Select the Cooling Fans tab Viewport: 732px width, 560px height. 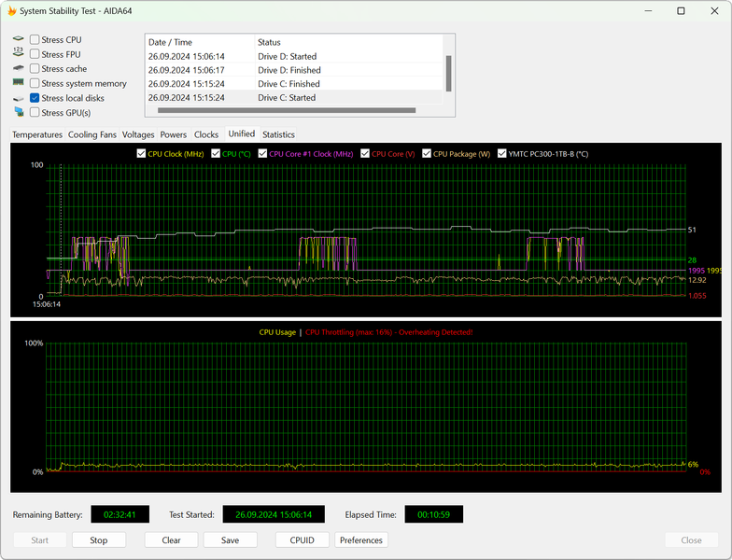coord(92,134)
